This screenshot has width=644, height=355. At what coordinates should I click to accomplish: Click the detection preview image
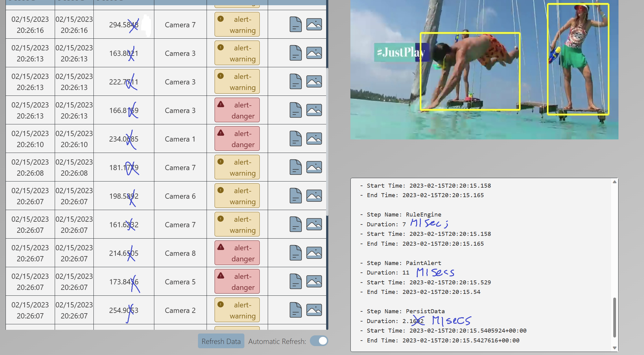(x=484, y=69)
